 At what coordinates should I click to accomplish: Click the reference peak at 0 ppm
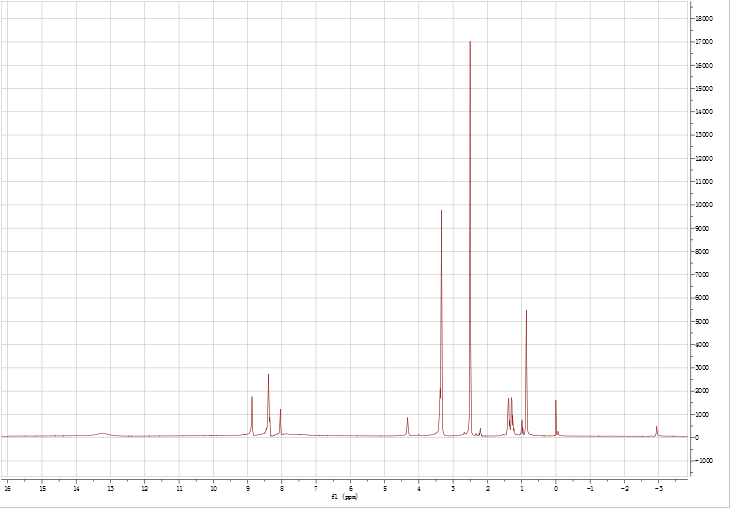coord(556,417)
